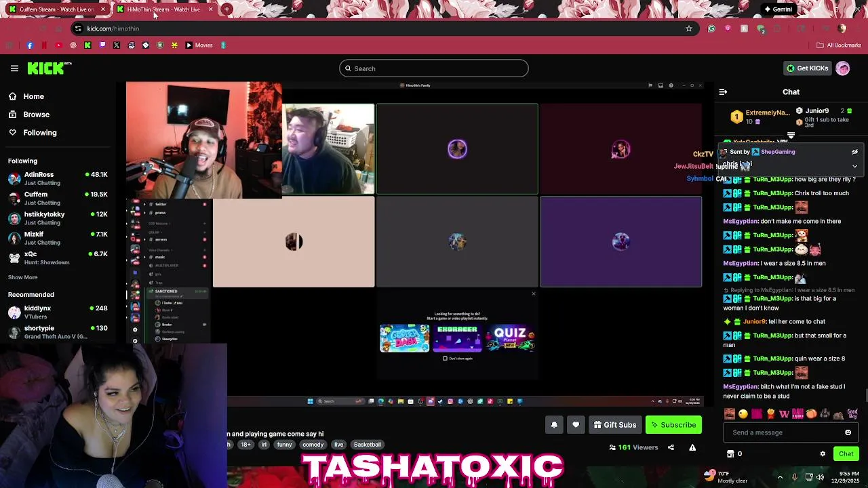This screenshot has width=868, height=488.
Task: Open hstikkytokky channel in sidebar
Action: (58, 218)
